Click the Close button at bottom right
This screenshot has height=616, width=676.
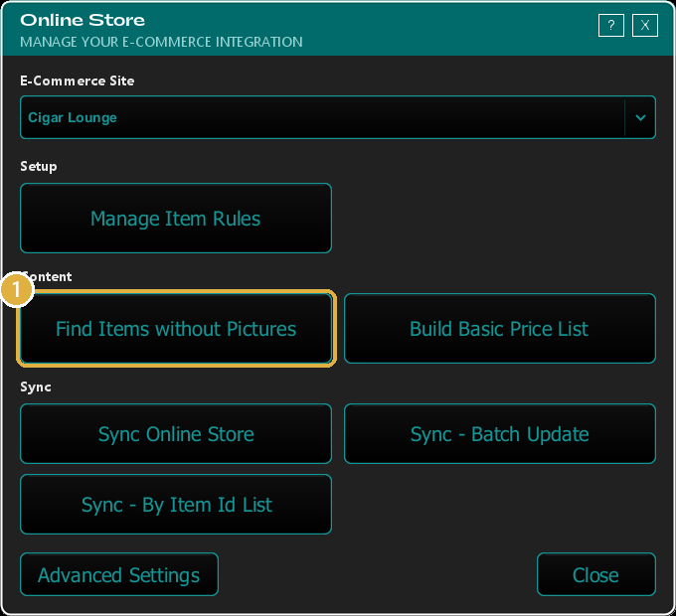pos(596,574)
